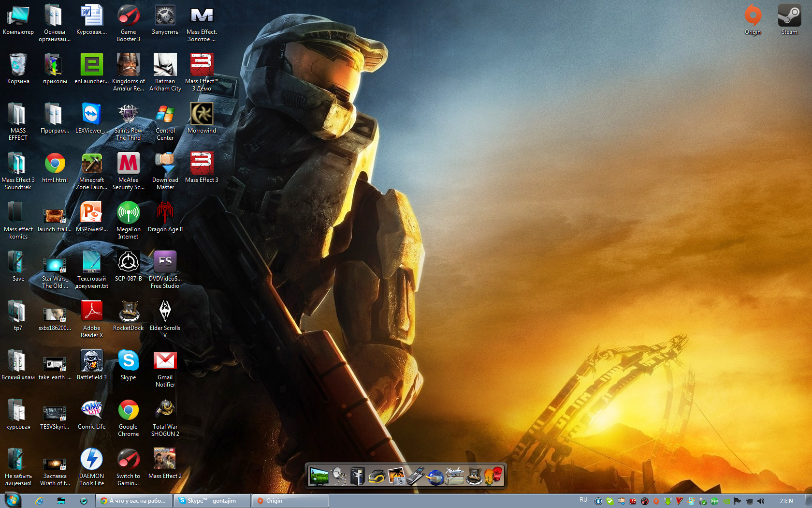Select the Comic Life icon
Image resolution: width=812 pixels, height=508 pixels.
click(x=92, y=414)
